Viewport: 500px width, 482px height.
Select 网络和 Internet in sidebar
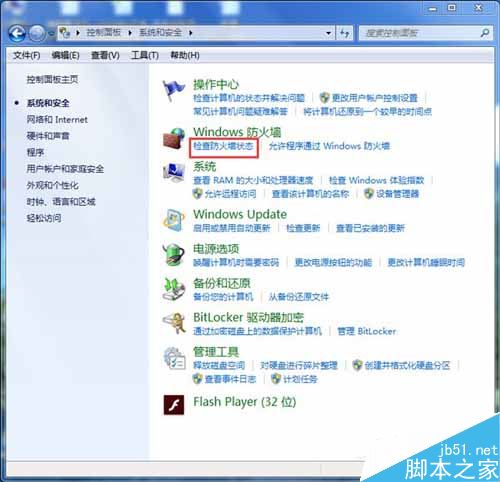coord(57,119)
